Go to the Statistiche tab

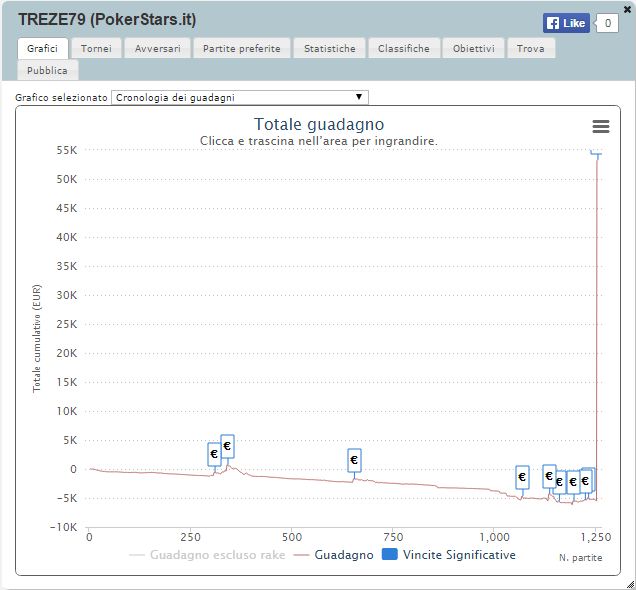coord(330,49)
